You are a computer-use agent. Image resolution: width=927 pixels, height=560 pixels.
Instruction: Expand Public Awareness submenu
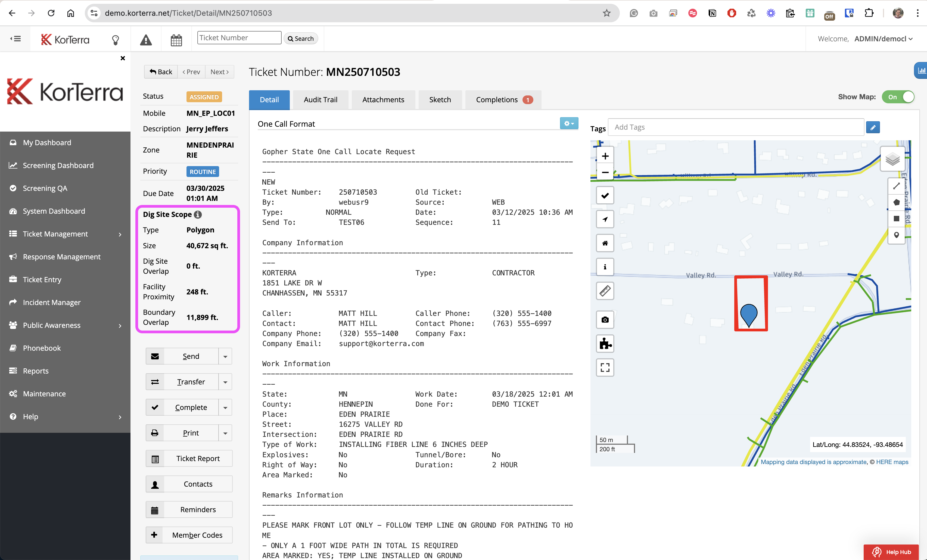(66, 325)
